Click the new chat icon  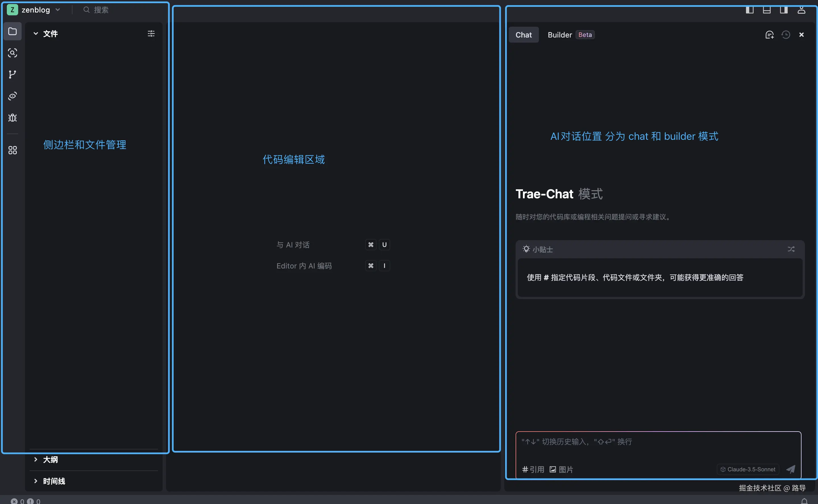click(769, 35)
